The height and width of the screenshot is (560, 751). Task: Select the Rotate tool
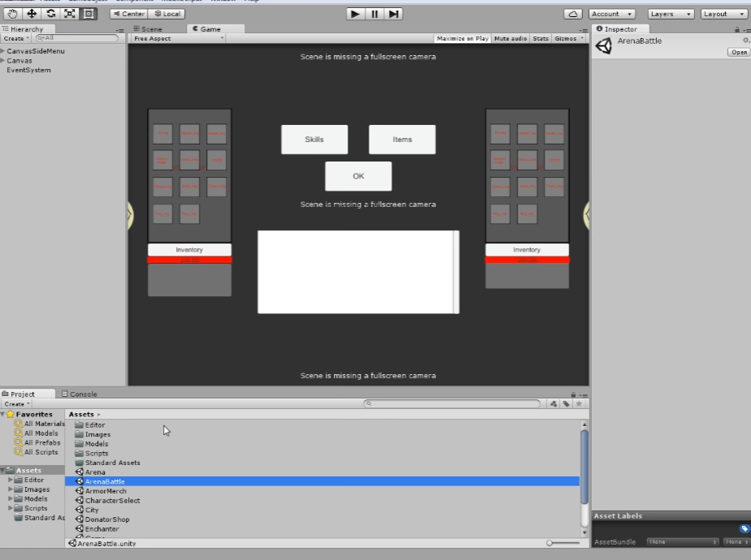pyautogui.click(x=51, y=14)
